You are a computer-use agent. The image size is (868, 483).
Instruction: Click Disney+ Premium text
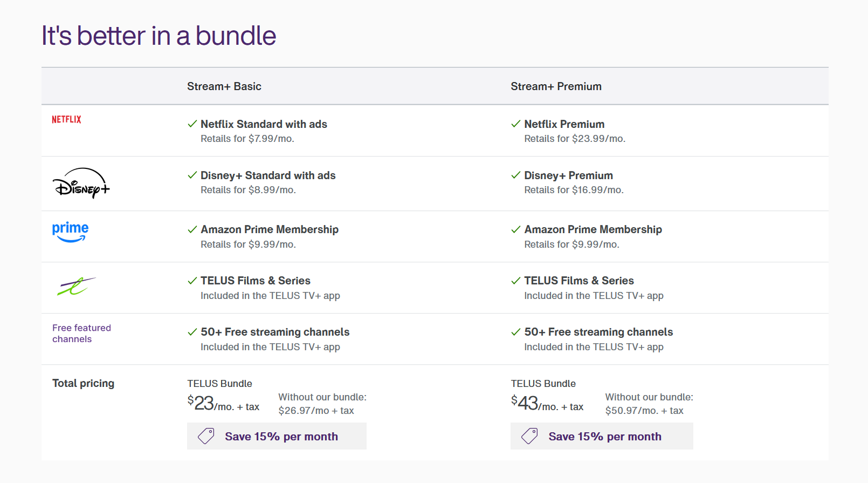(x=568, y=175)
